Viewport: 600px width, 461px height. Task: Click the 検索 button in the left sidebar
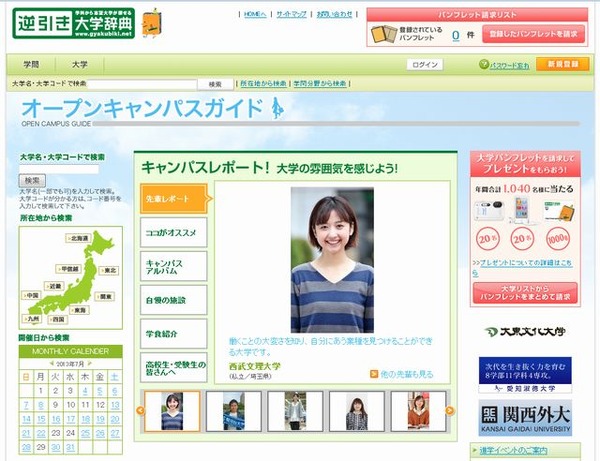[32, 180]
